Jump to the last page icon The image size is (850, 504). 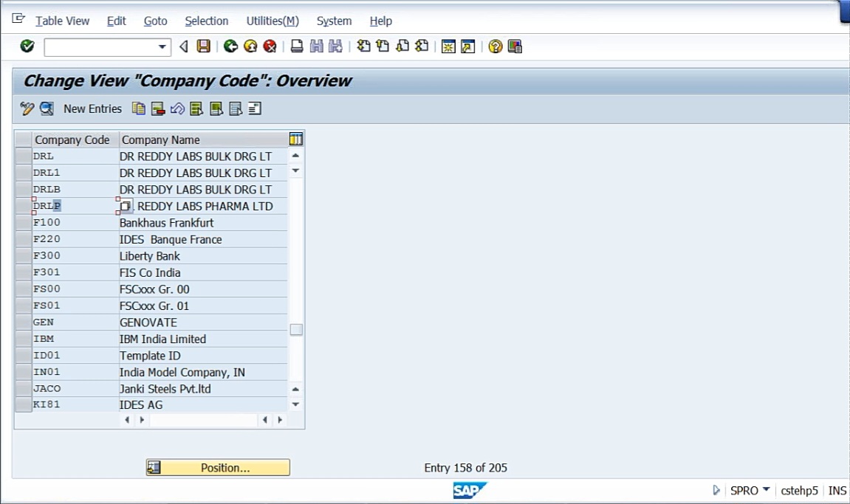tap(422, 46)
